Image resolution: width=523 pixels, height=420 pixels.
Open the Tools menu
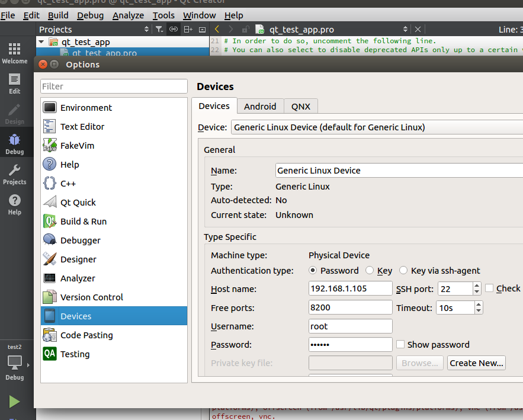[x=163, y=15]
